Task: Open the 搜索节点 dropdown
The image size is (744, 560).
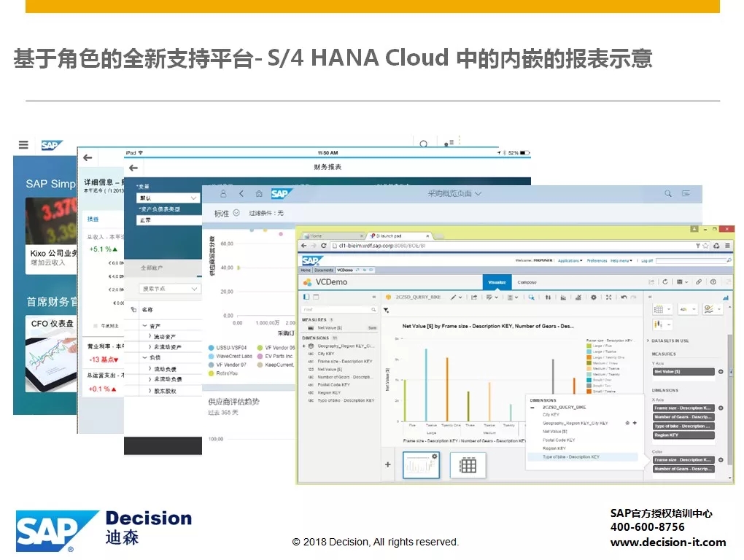Action: click(x=193, y=289)
